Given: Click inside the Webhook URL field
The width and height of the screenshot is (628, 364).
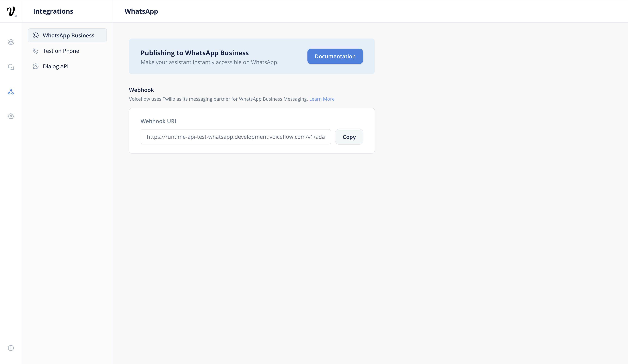Looking at the screenshot, I should [x=235, y=137].
